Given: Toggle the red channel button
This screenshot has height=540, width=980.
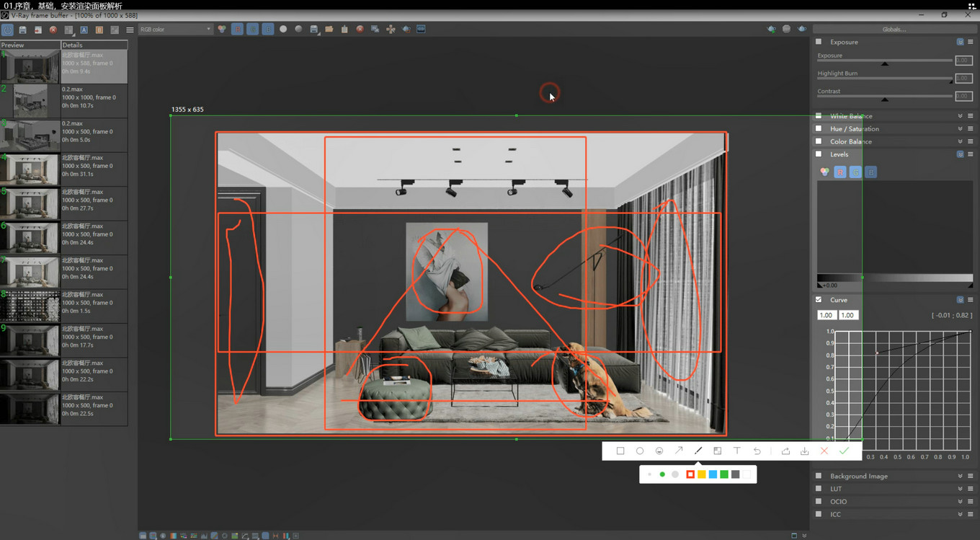Looking at the screenshot, I should [x=237, y=30].
